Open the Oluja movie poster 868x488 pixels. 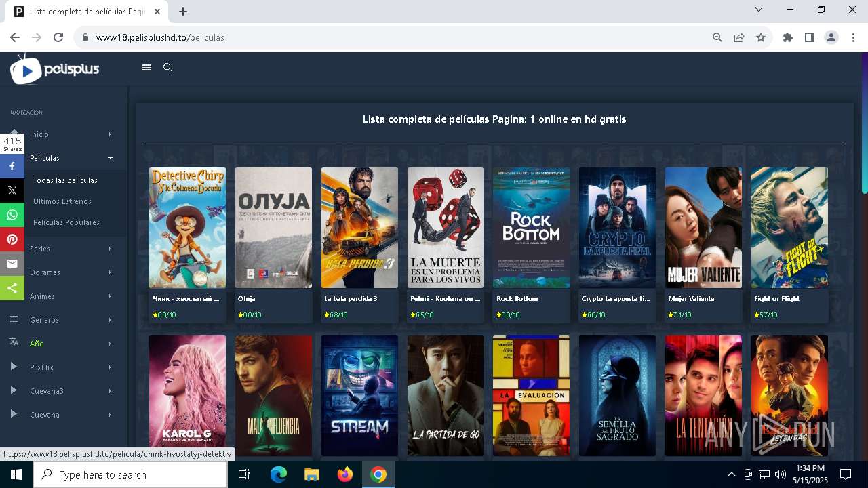273,228
